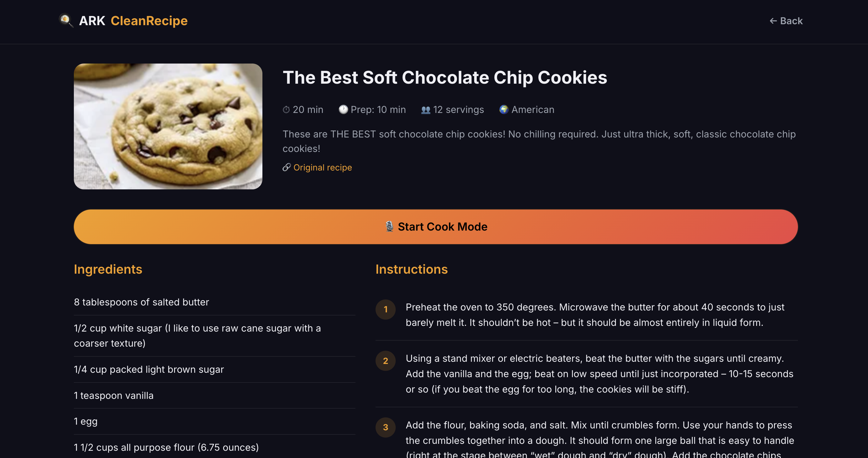Click the prep time clock icon
This screenshot has height=458, width=868.
tap(343, 109)
